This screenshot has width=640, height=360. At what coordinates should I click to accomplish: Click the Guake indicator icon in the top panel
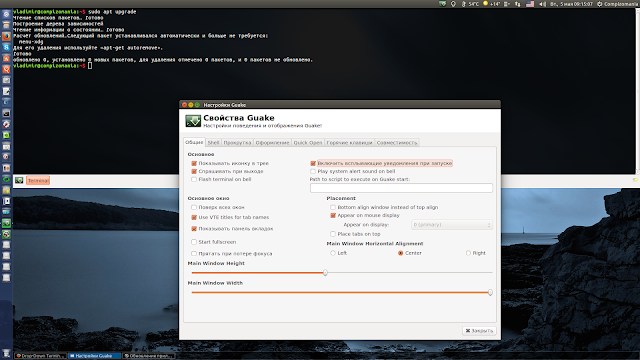(x=442, y=4)
